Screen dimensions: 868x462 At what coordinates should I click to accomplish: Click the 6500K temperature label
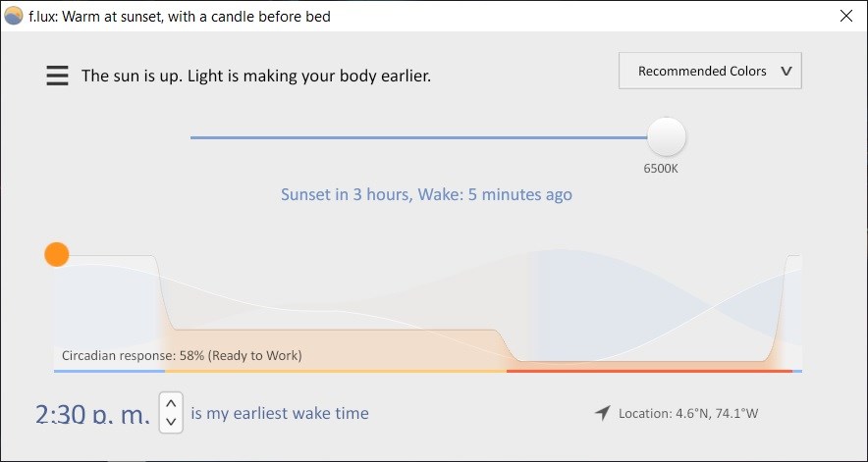click(661, 169)
